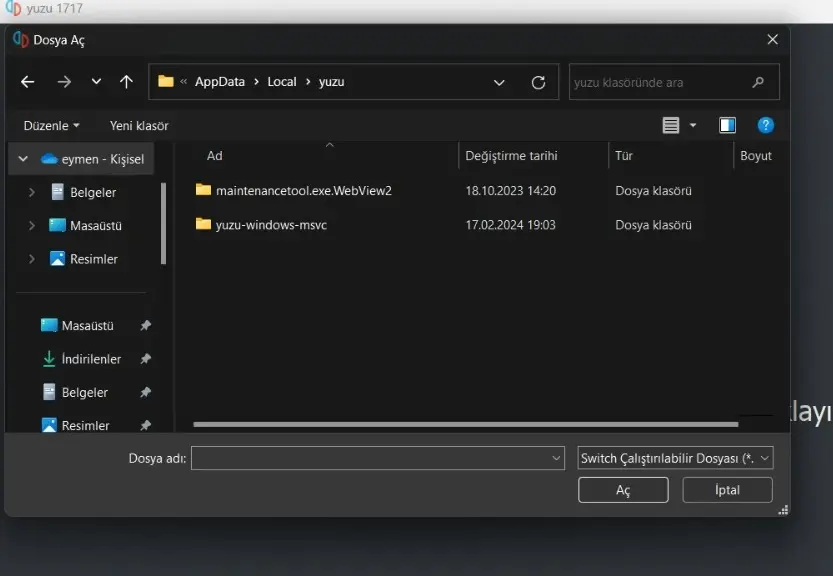The width and height of the screenshot is (833, 576).
Task: Click Local in the address breadcrumb
Action: pyautogui.click(x=282, y=82)
